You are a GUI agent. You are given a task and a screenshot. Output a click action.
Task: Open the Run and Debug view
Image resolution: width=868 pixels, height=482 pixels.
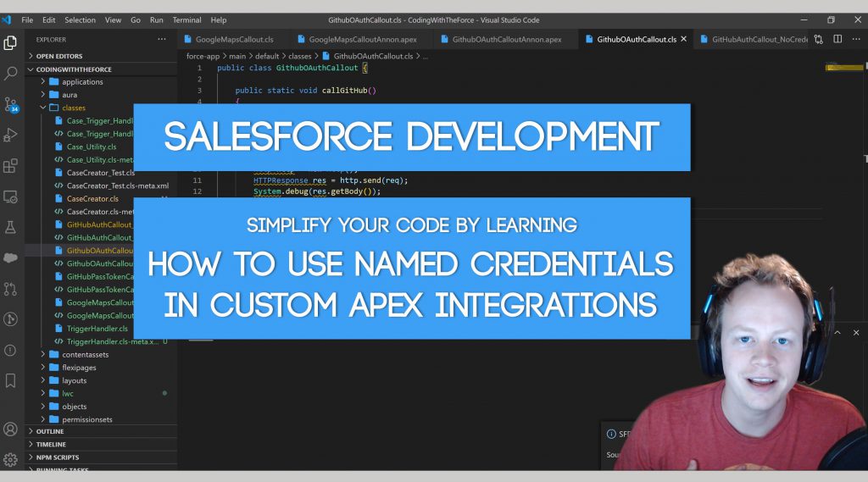point(10,135)
